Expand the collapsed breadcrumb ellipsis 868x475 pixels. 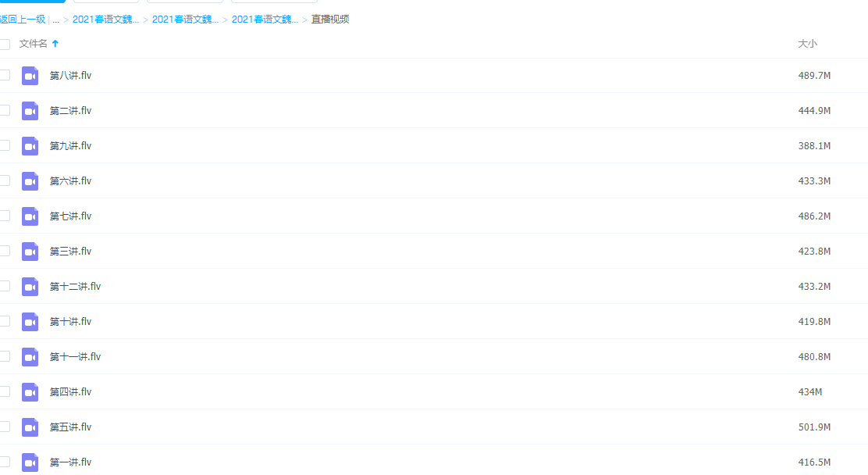pos(55,20)
